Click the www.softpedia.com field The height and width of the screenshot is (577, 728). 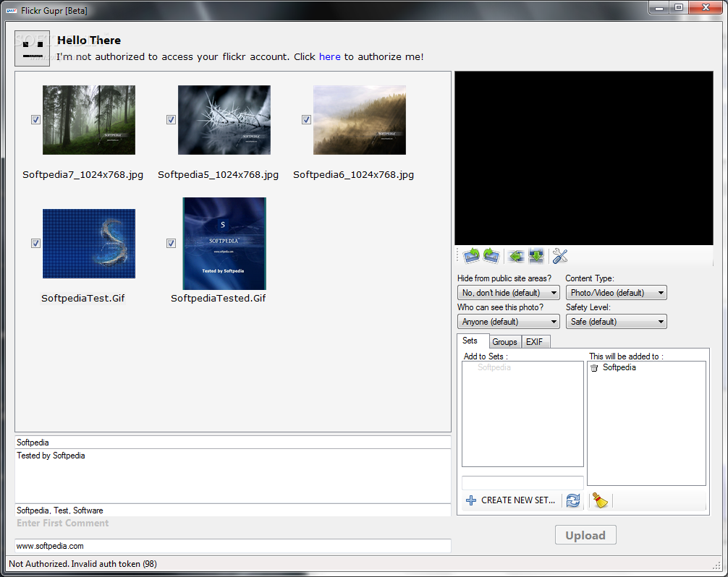pyautogui.click(x=232, y=546)
